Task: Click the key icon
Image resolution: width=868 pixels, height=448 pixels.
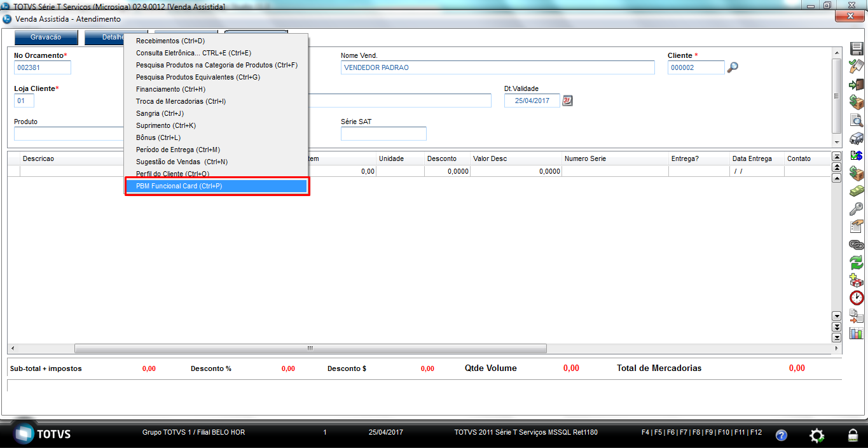Action: pos(857,209)
